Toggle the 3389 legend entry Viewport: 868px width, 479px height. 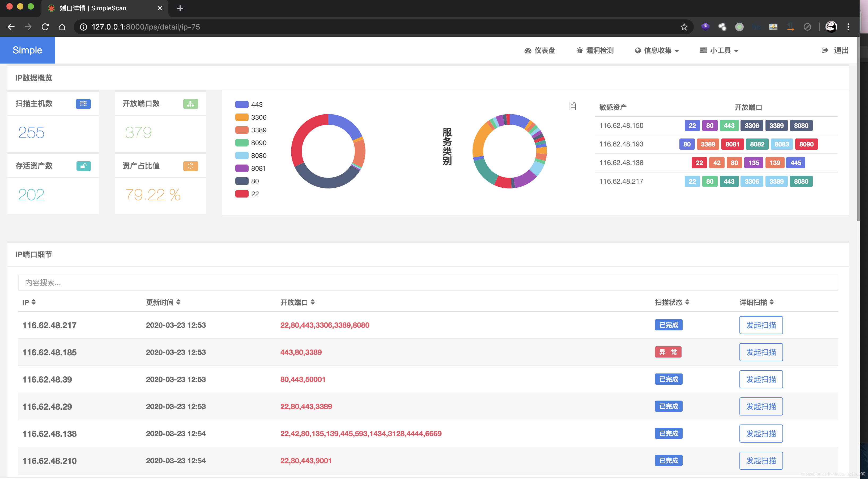pyautogui.click(x=251, y=130)
